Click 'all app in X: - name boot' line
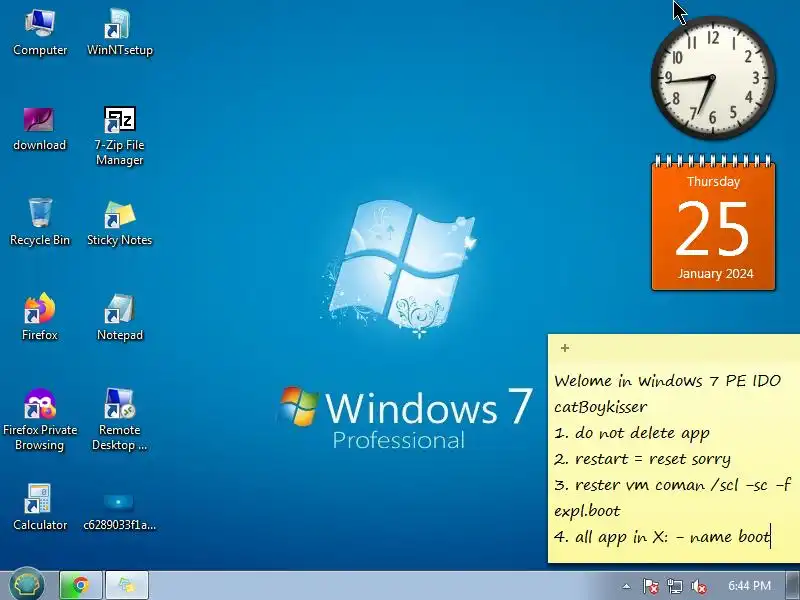This screenshot has width=800, height=600. click(662, 536)
